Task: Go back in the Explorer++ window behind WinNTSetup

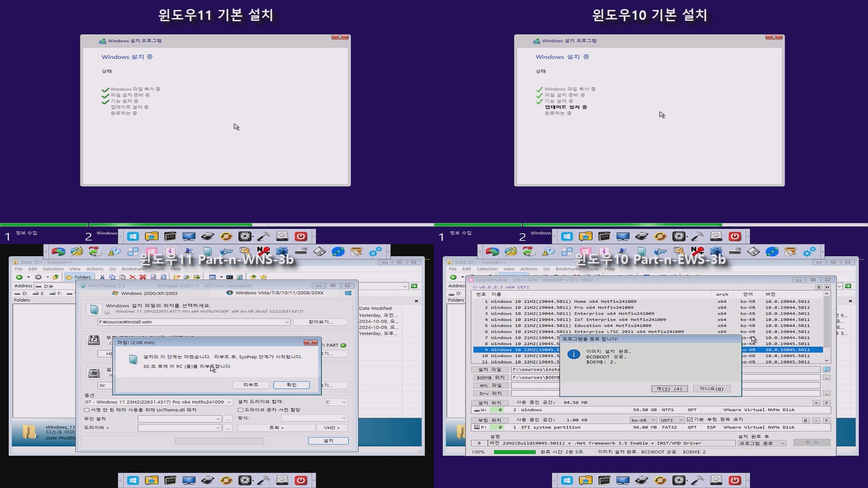Action: pos(19,277)
